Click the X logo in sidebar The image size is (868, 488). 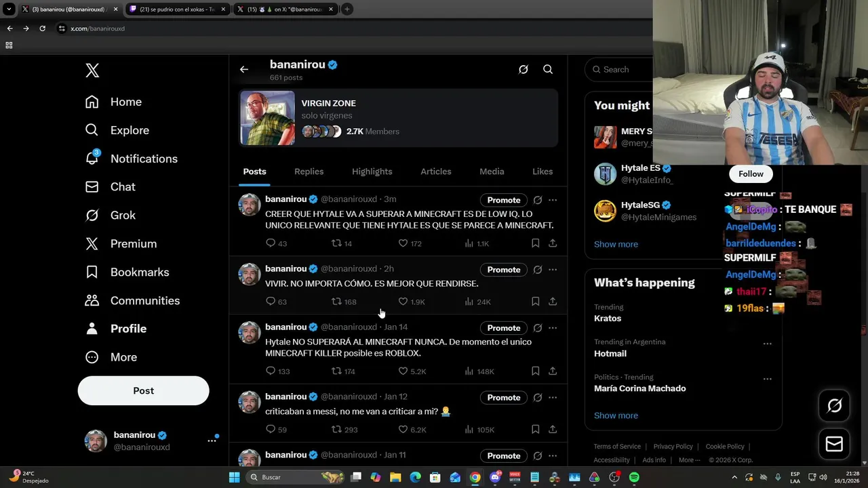[92, 70]
